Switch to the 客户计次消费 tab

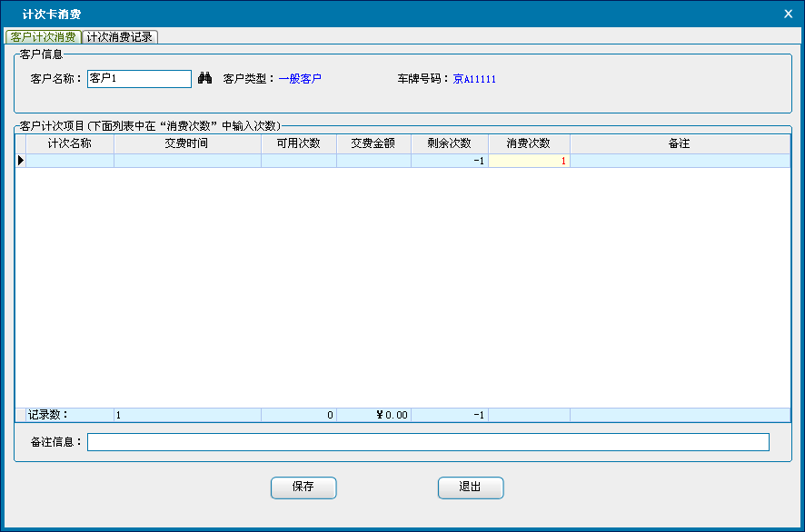(43, 37)
